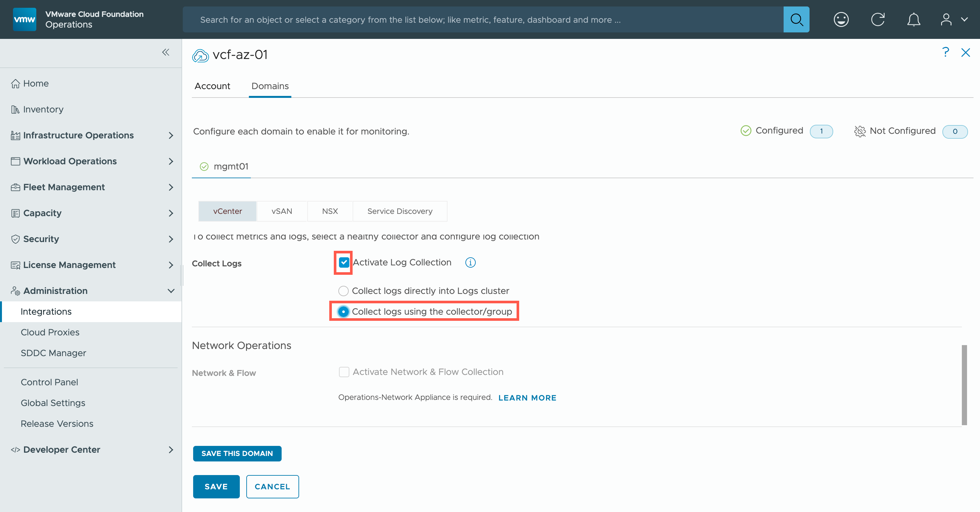
Task: Uncheck Activate Log Collection checkbox
Action: click(x=344, y=262)
